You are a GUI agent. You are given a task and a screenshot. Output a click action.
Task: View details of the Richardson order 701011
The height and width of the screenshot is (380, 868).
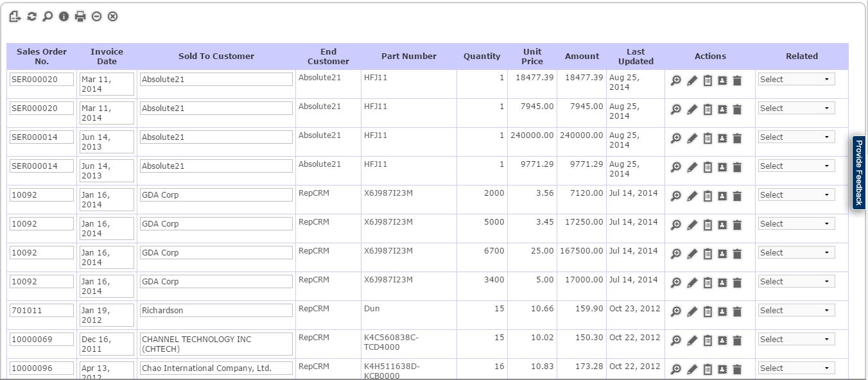[x=676, y=311]
